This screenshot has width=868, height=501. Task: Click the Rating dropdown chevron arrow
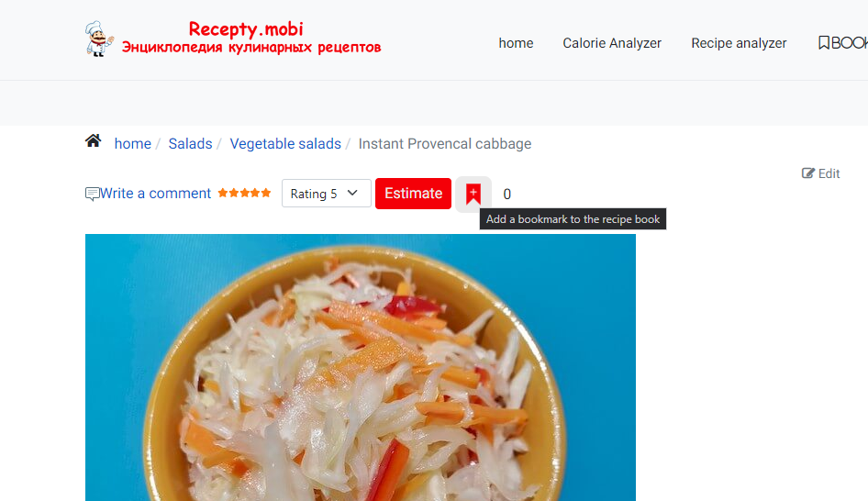coord(352,193)
